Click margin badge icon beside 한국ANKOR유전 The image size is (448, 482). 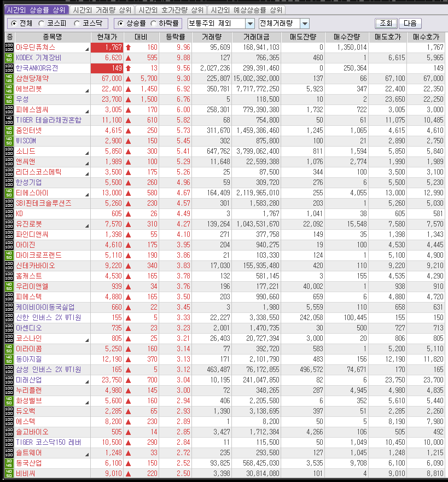(9, 68)
